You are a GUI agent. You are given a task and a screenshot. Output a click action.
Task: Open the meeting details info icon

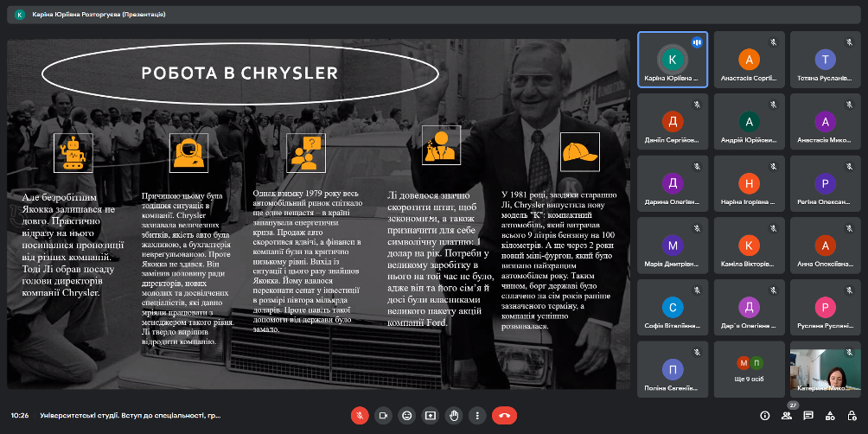764,415
